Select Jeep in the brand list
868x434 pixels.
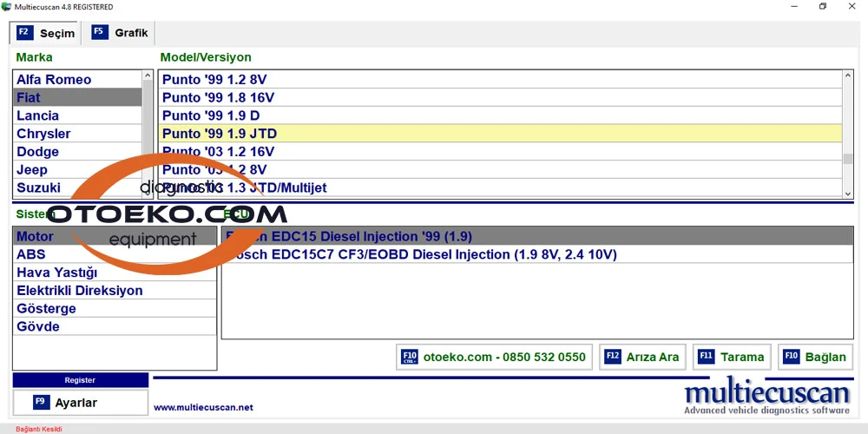[x=77, y=169]
